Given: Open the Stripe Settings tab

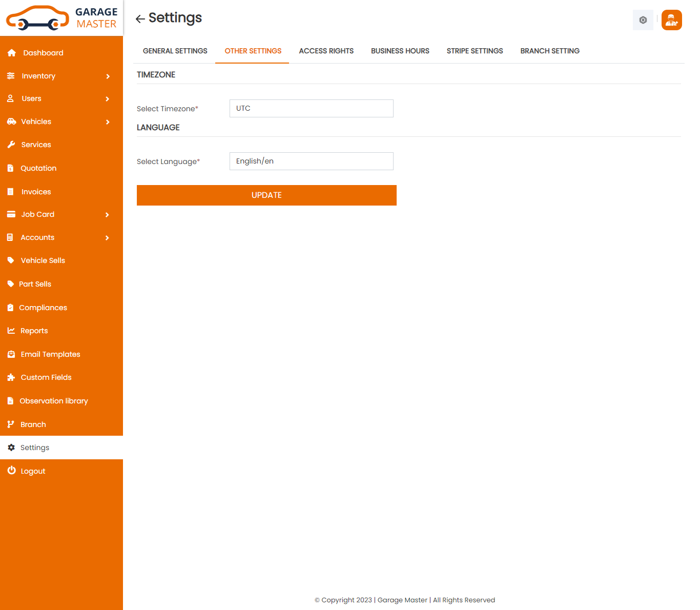Looking at the screenshot, I should [x=475, y=51].
